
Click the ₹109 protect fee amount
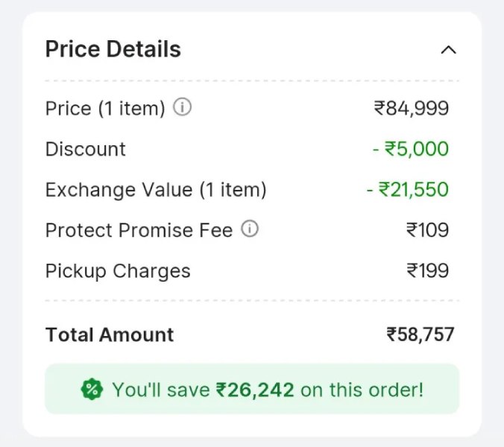tap(427, 230)
